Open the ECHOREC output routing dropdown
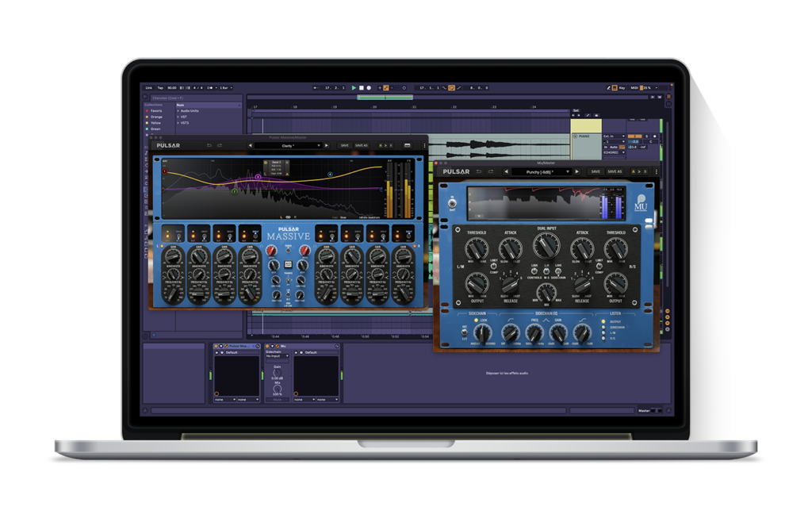Viewport: 812px width, 522px height. [x=614, y=152]
